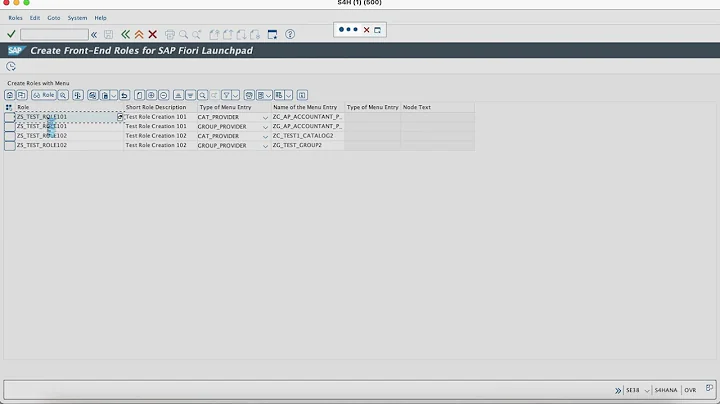Open the filter dropdown arrow beside funnel
The width and height of the screenshot is (720, 404).
point(236,95)
